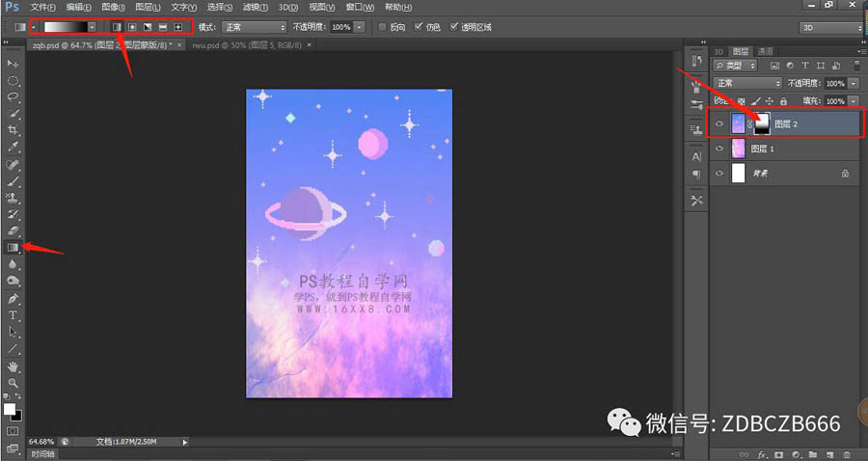Screen dimensions: 868x461
Task: Delete the selected layer
Action: (847, 455)
